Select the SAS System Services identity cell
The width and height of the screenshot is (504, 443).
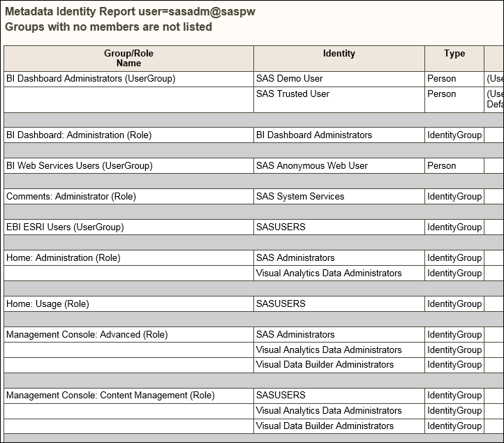click(299, 197)
